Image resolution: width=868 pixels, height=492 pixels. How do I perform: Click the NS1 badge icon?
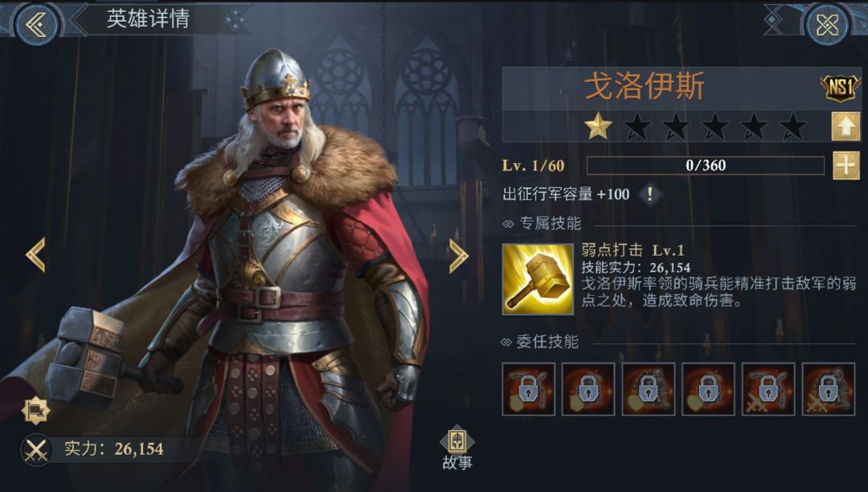coord(840,88)
